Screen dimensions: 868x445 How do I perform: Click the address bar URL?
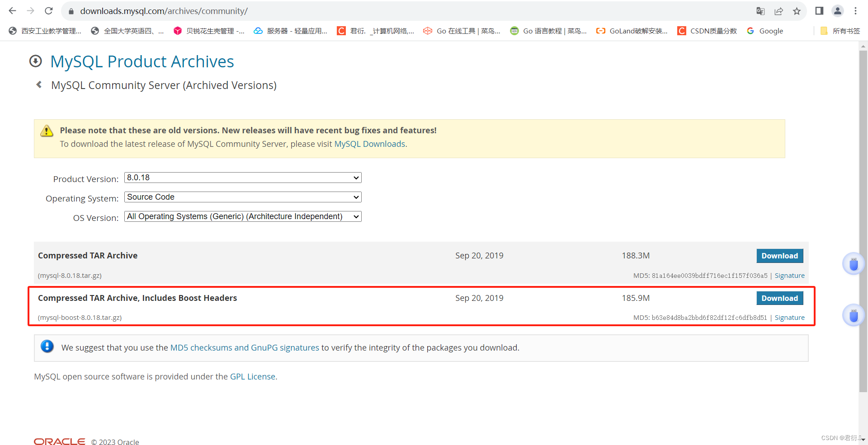click(x=164, y=11)
